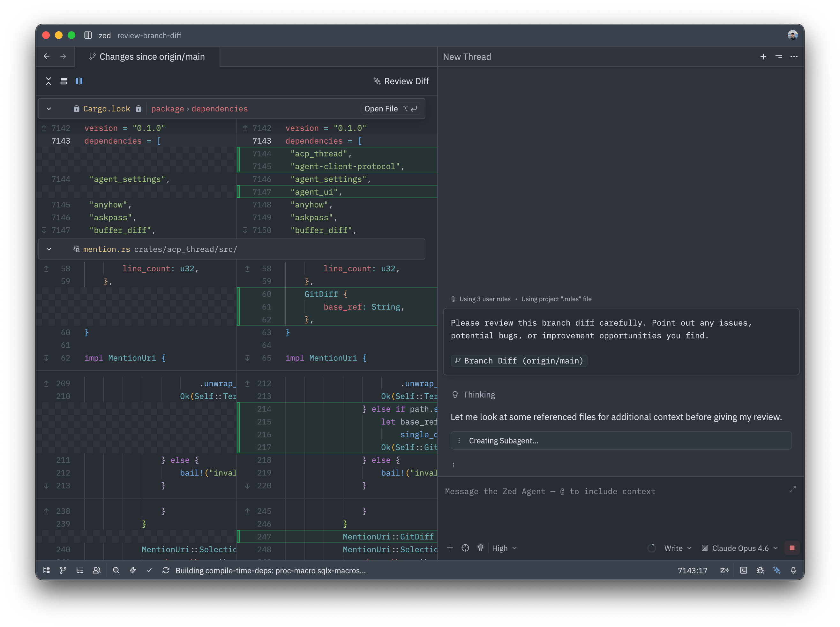Screen dimensions: 840x627
Task: Open the Write profile dropdown
Action: click(x=678, y=548)
